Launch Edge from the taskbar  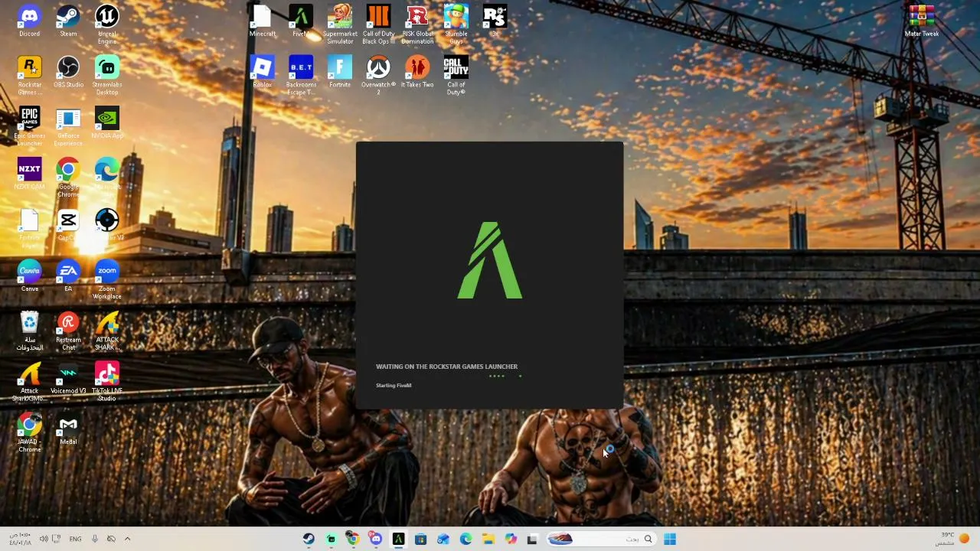tap(465, 539)
